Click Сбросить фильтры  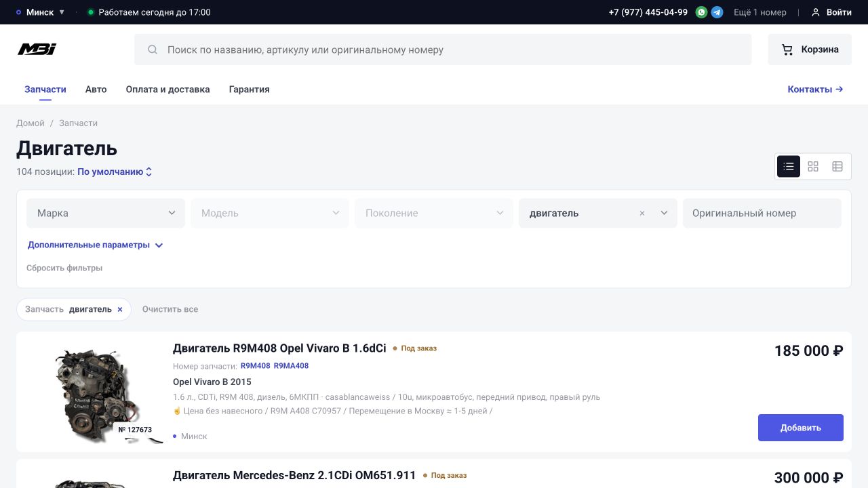64,268
